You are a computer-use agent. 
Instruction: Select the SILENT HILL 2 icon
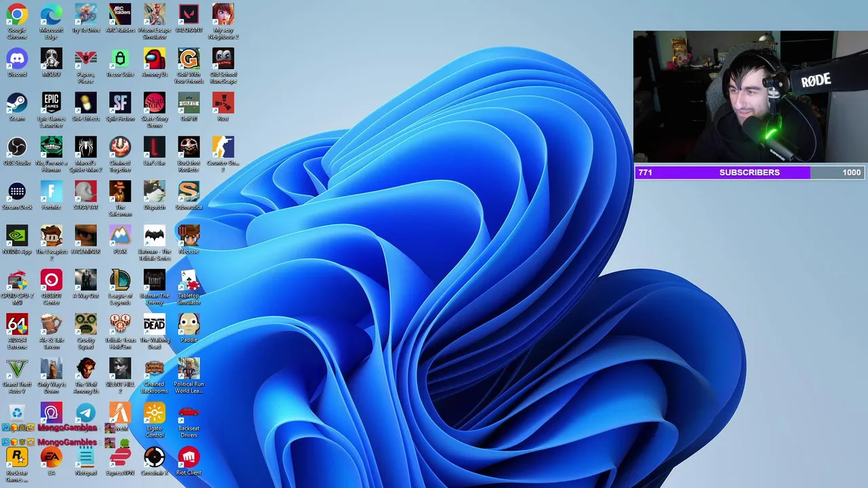click(120, 369)
